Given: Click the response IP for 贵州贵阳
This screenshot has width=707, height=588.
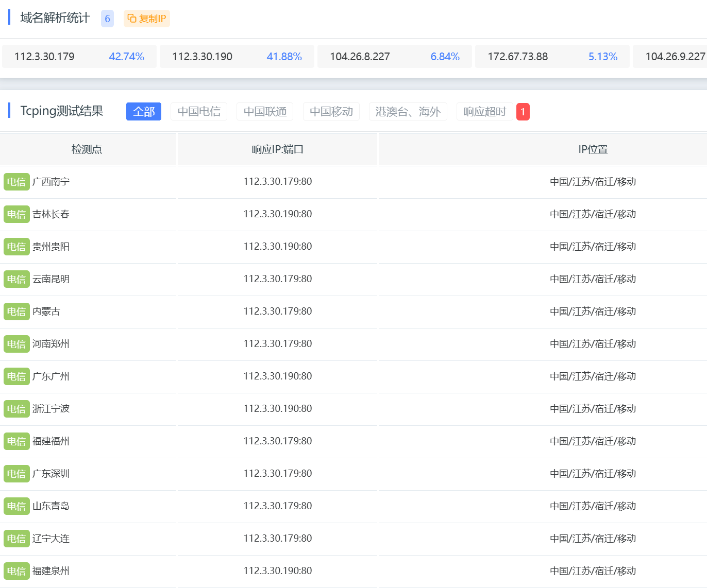Looking at the screenshot, I should 278,246.
